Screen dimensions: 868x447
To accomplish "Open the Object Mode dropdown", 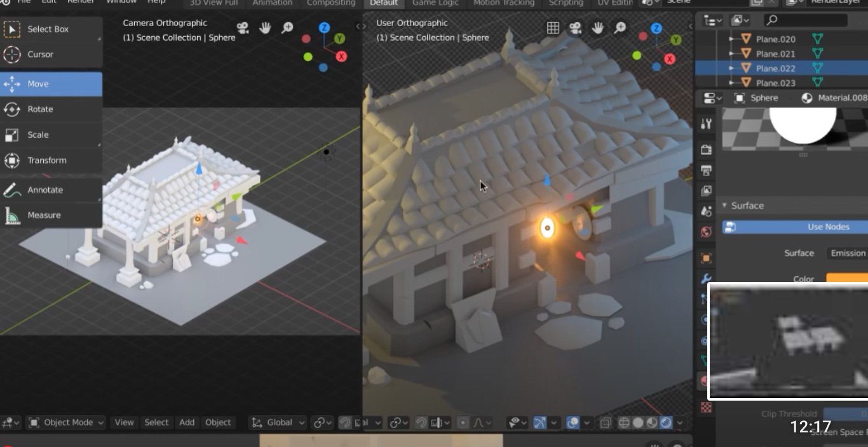I will (60, 422).
